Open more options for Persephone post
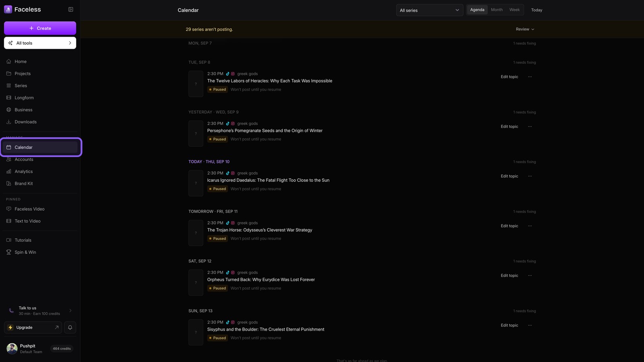 (530, 127)
